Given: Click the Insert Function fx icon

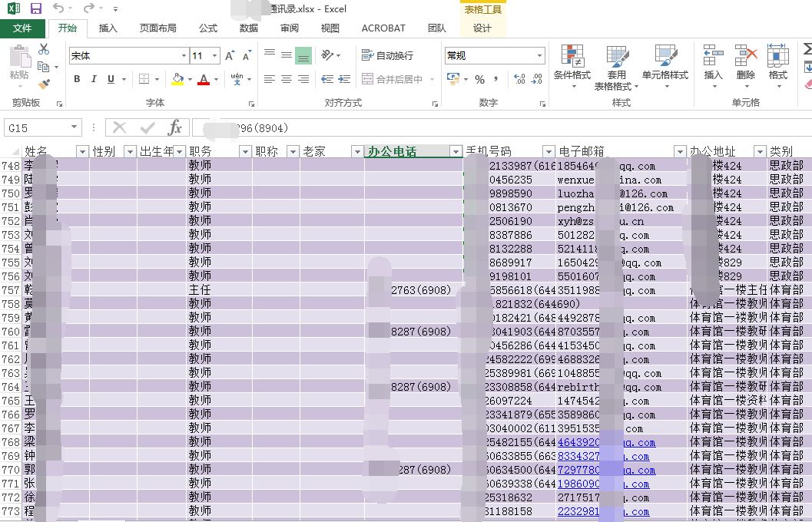Looking at the screenshot, I should 176,127.
